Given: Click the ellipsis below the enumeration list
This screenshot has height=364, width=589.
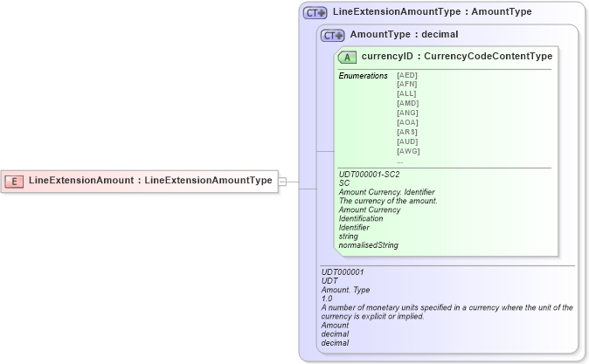Looking at the screenshot, I should pos(400,161).
